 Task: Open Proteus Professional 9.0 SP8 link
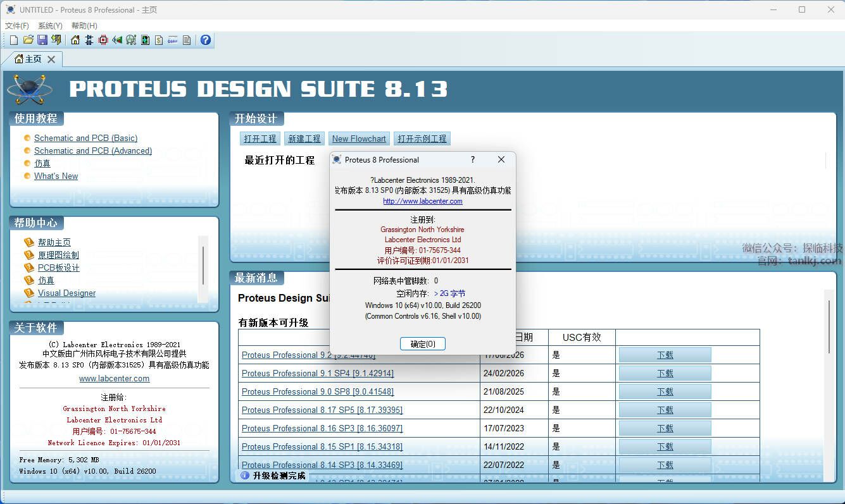pos(318,391)
